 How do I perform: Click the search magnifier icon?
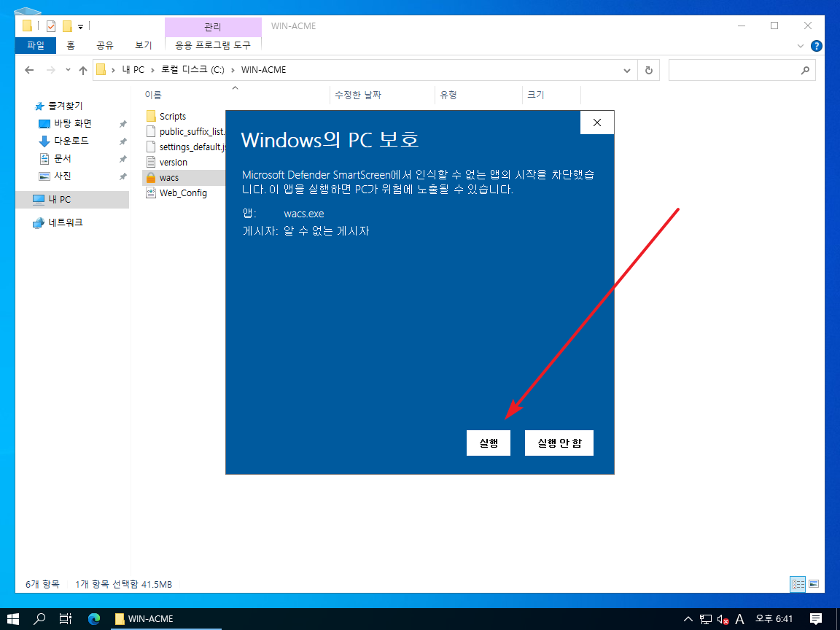pos(805,70)
